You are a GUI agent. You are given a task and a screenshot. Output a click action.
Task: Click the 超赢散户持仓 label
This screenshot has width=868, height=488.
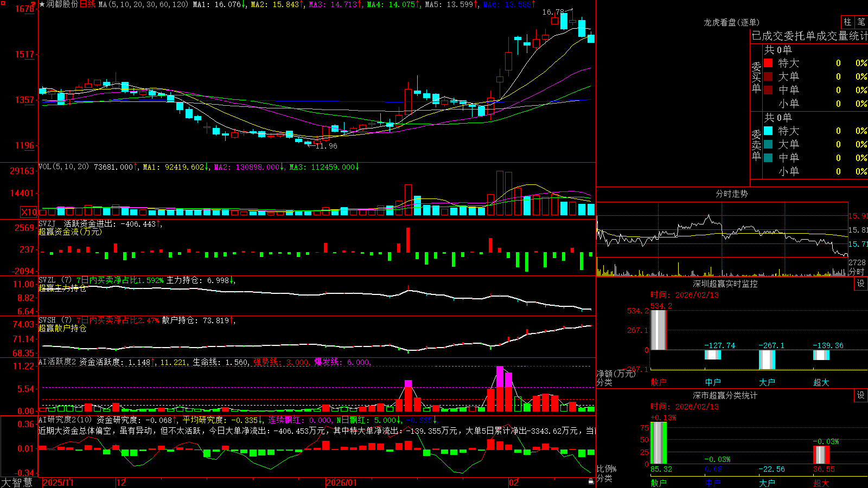pyautogui.click(x=62, y=328)
